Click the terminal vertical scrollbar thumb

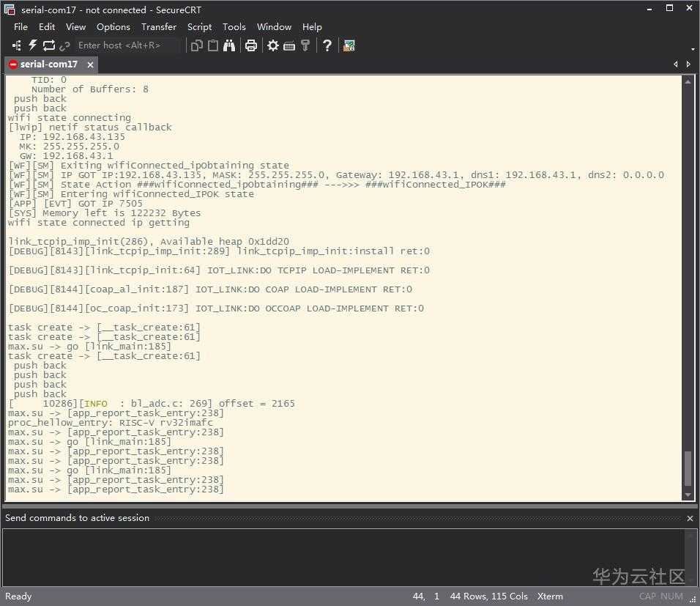[x=688, y=468]
